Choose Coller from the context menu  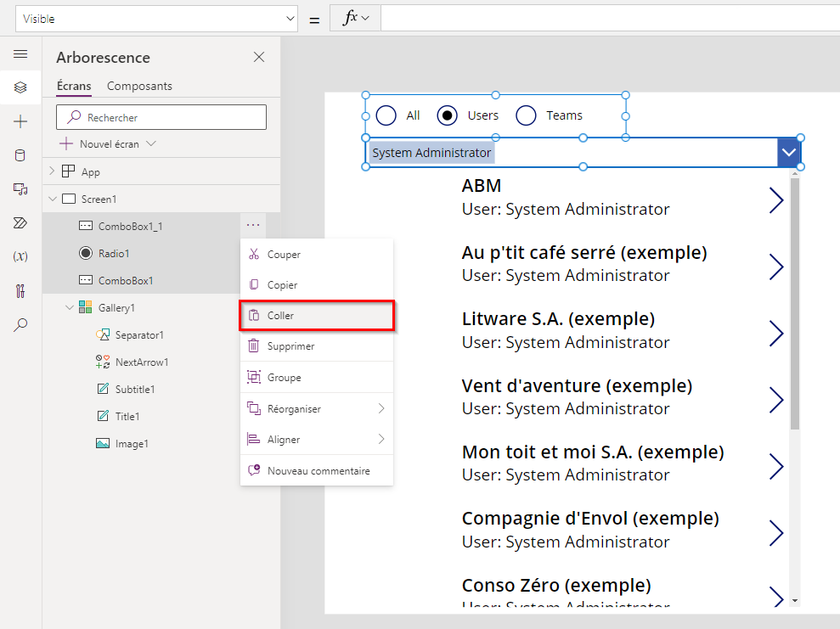(x=317, y=315)
